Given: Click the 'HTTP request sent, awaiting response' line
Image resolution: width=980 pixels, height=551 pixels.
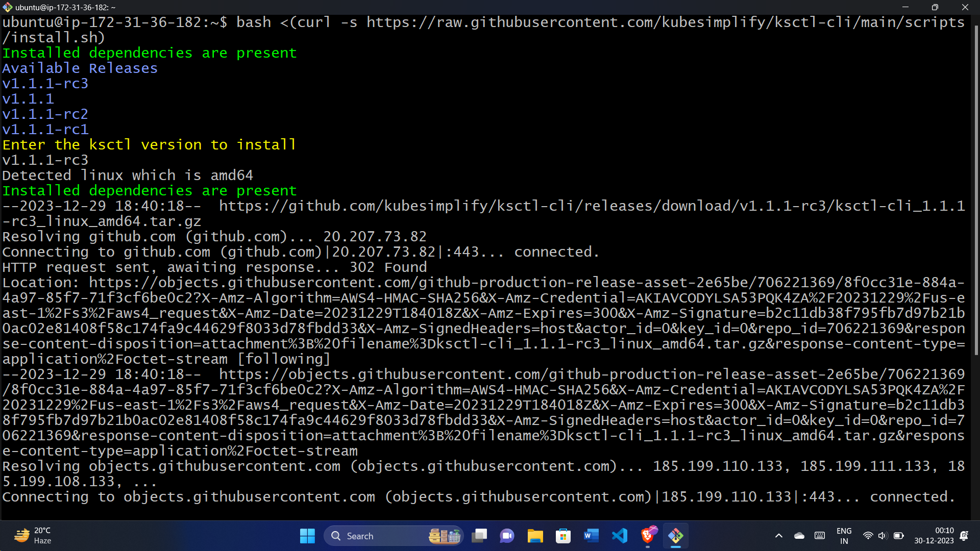Looking at the screenshot, I should click(x=214, y=267).
